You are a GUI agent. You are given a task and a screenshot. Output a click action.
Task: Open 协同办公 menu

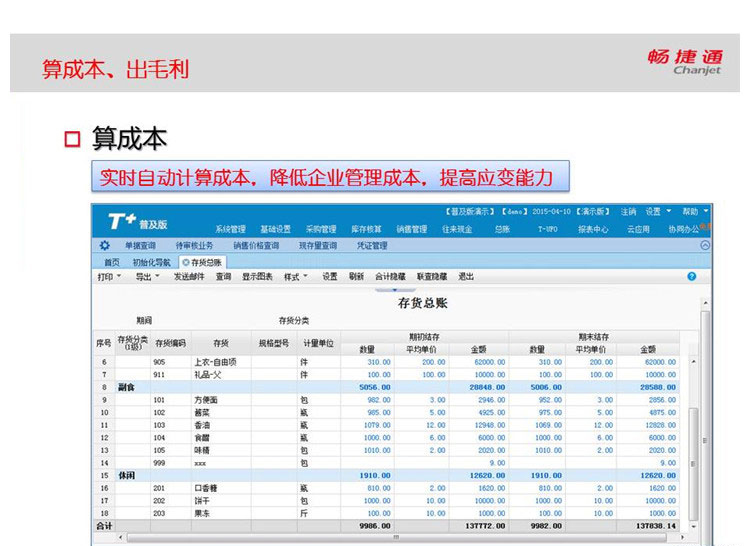684,229
